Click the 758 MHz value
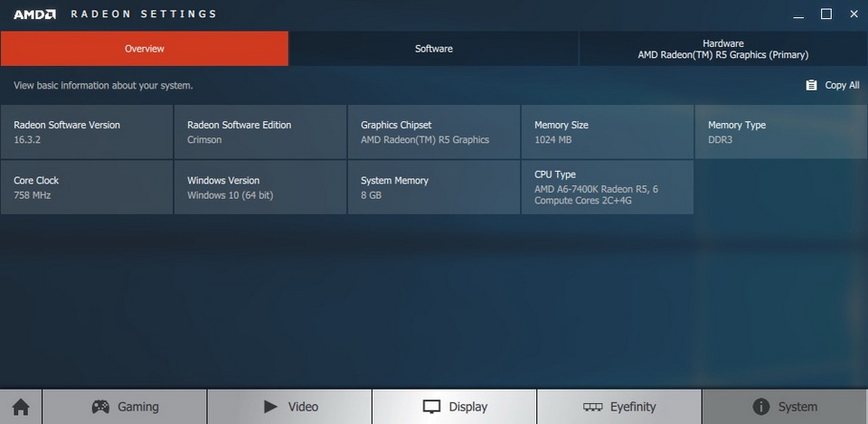868x424 pixels. [x=33, y=195]
